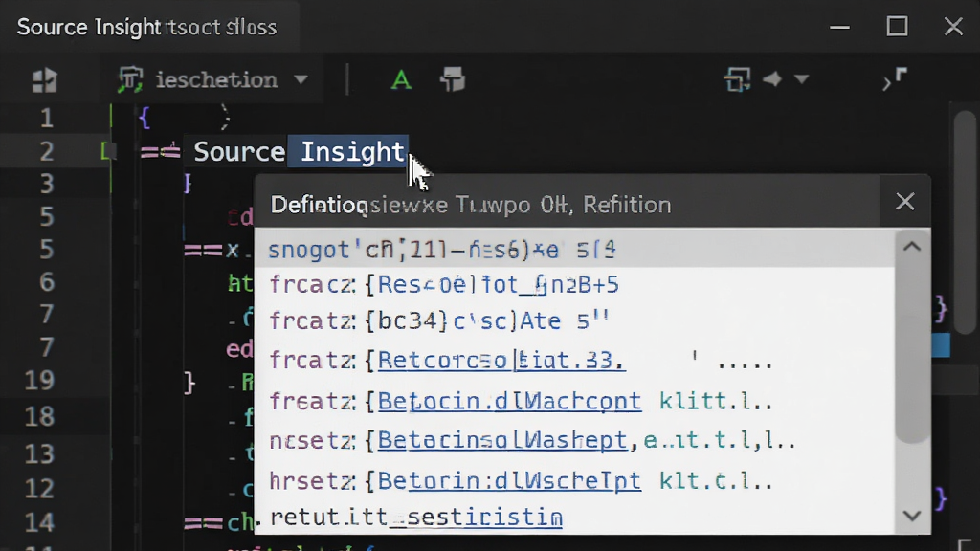980x551 pixels.
Task: Click the editor's vertical scrollbar thumb
Action: [x=966, y=222]
